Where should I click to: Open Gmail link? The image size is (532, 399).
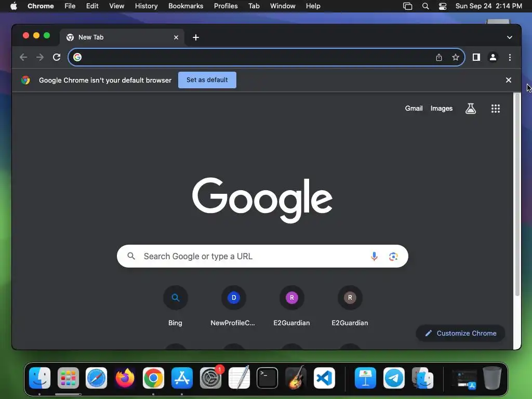tap(414, 109)
